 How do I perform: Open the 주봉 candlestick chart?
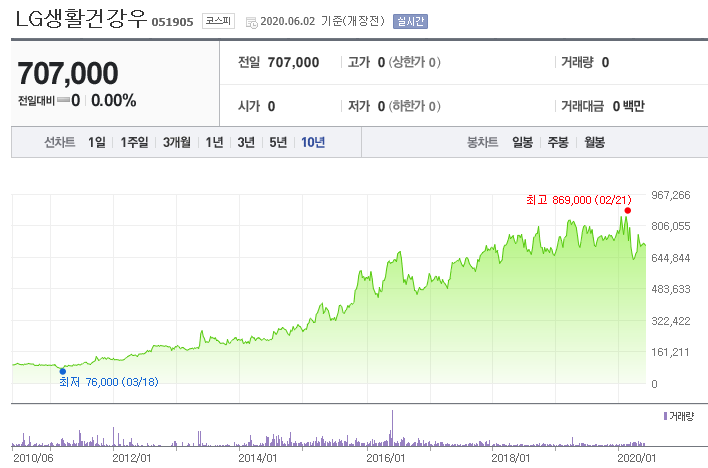[558, 142]
